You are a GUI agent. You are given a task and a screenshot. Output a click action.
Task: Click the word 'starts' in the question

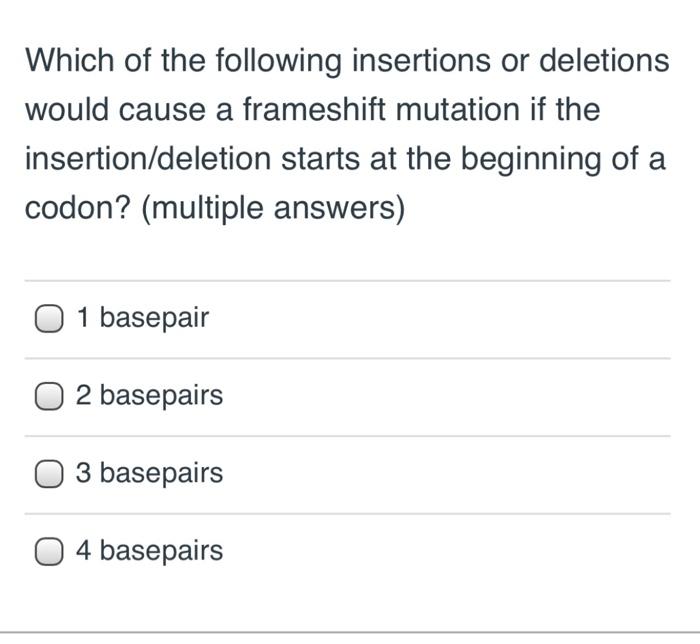click(x=320, y=160)
